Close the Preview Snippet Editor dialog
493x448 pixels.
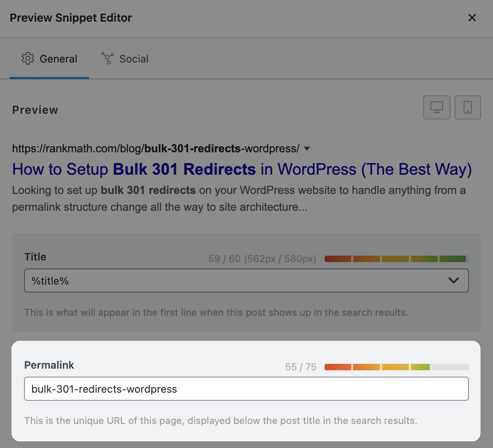[472, 18]
